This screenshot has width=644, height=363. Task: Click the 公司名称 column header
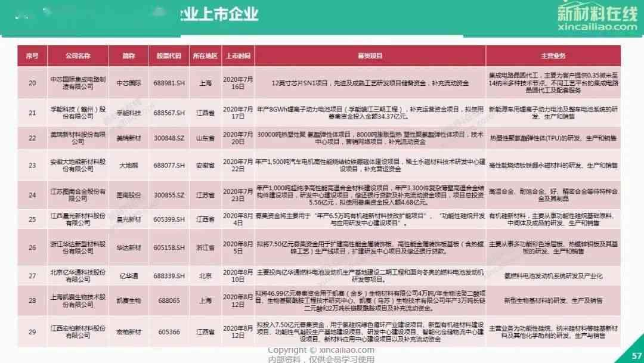click(x=78, y=56)
